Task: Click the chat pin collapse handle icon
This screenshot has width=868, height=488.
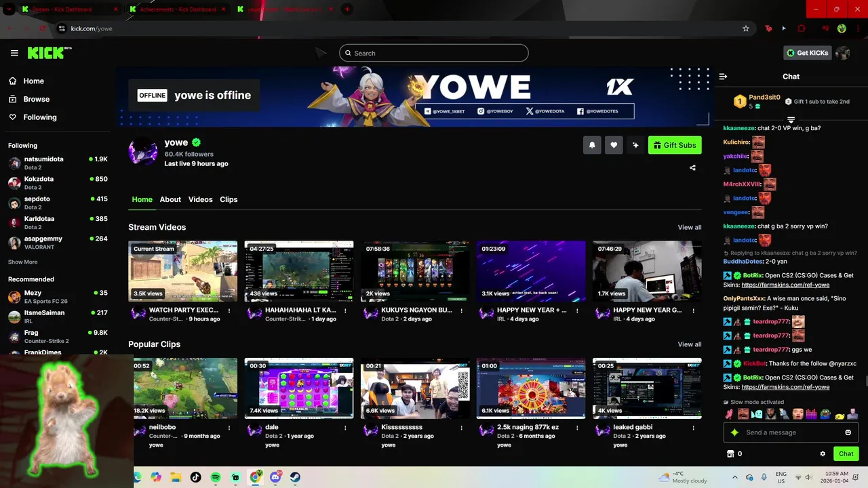Action: 791,120
